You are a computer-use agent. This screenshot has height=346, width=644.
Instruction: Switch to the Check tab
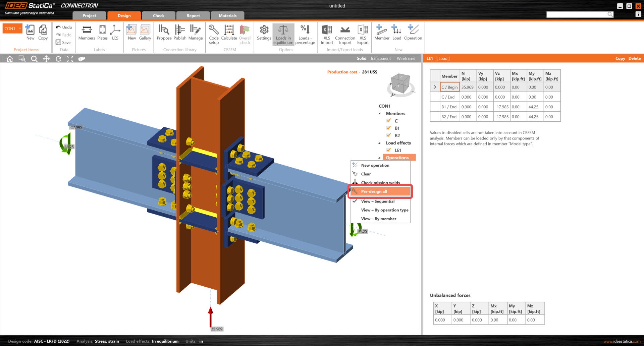(x=159, y=16)
